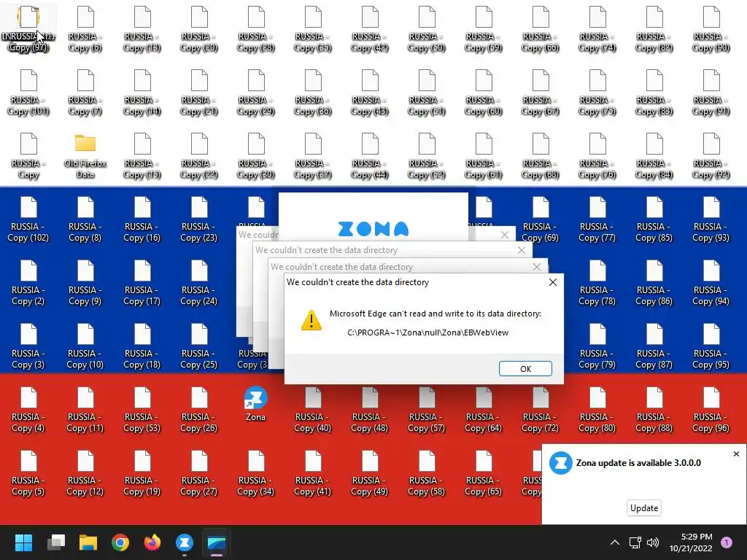Select file RUSSIA - Copy (58)

pos(426,472)
